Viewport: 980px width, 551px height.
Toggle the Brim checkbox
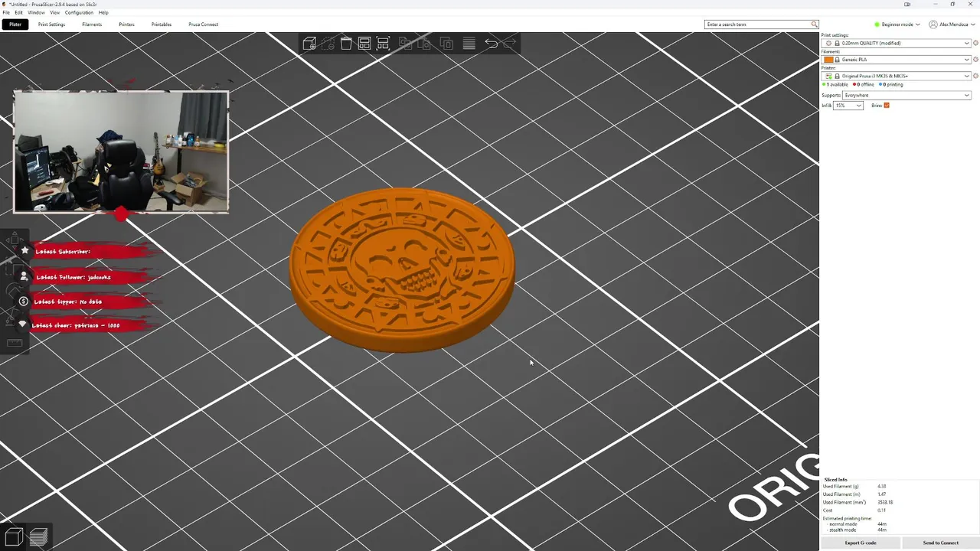pos(887,106)
